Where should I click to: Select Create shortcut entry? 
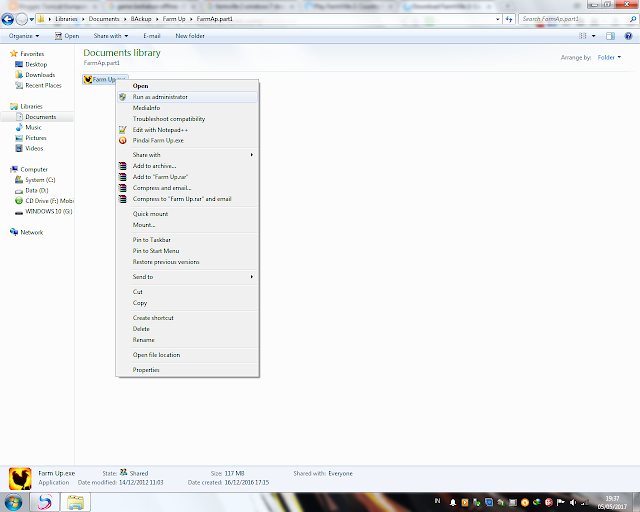(x=187, y=318)
